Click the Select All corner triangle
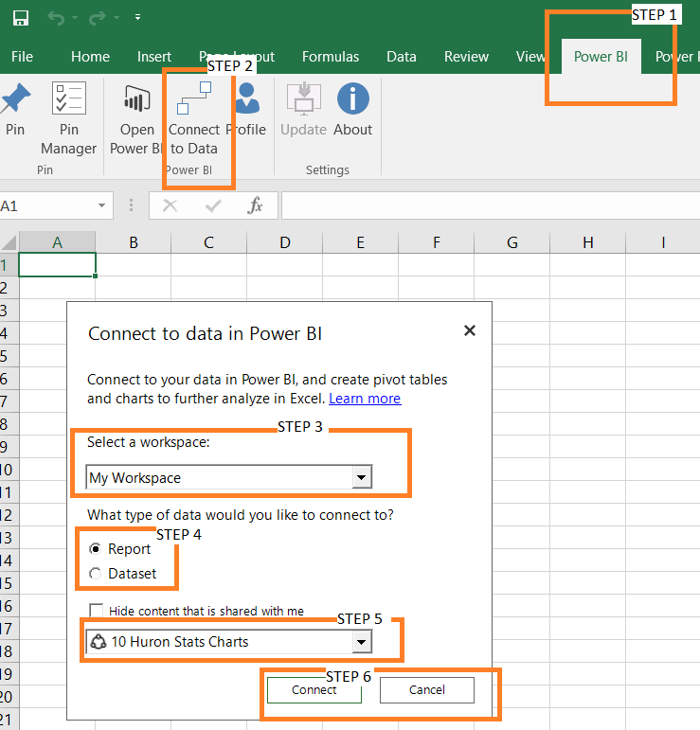 tap(9, 242)
